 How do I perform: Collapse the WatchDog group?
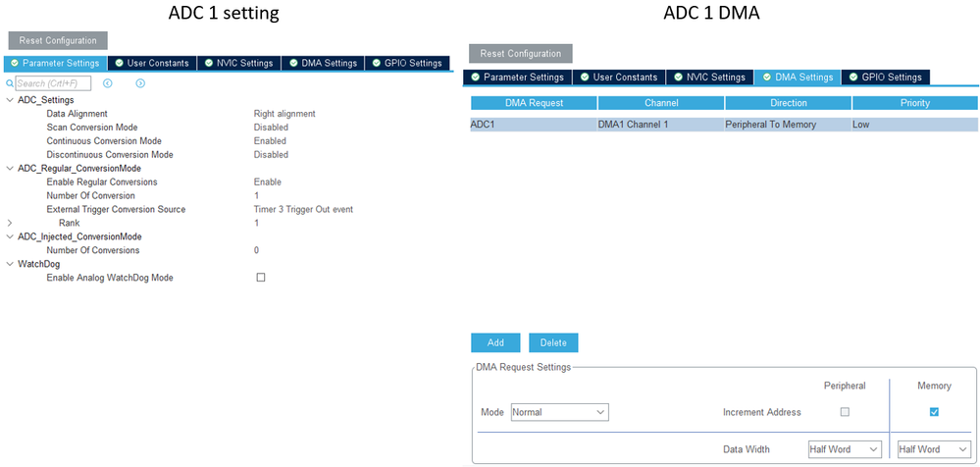(x=10, y=264)
